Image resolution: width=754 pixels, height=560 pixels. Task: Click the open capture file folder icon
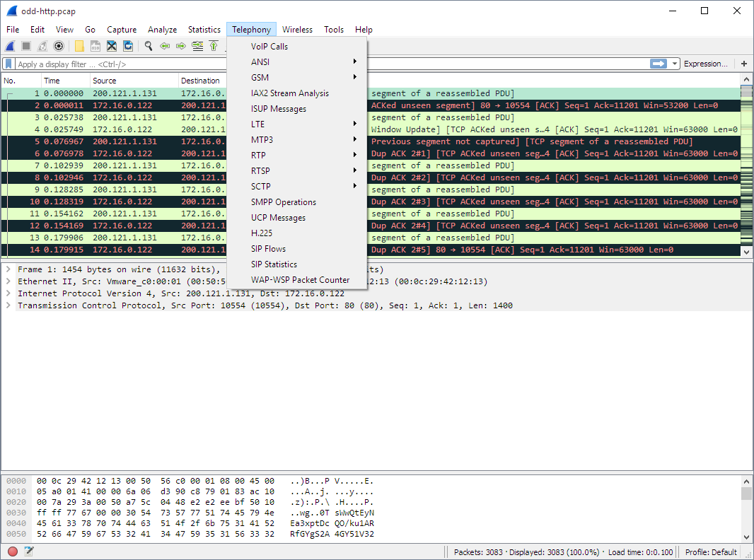(79, 46)
